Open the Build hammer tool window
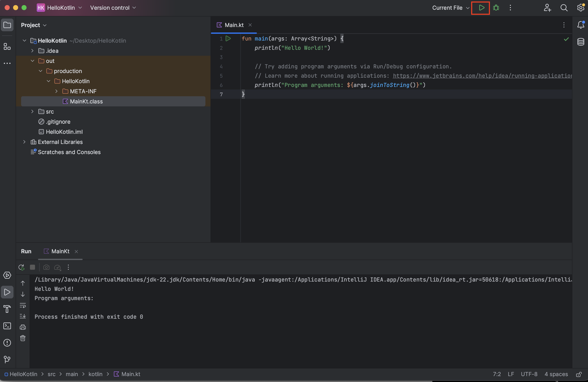 tap(7, 309)
